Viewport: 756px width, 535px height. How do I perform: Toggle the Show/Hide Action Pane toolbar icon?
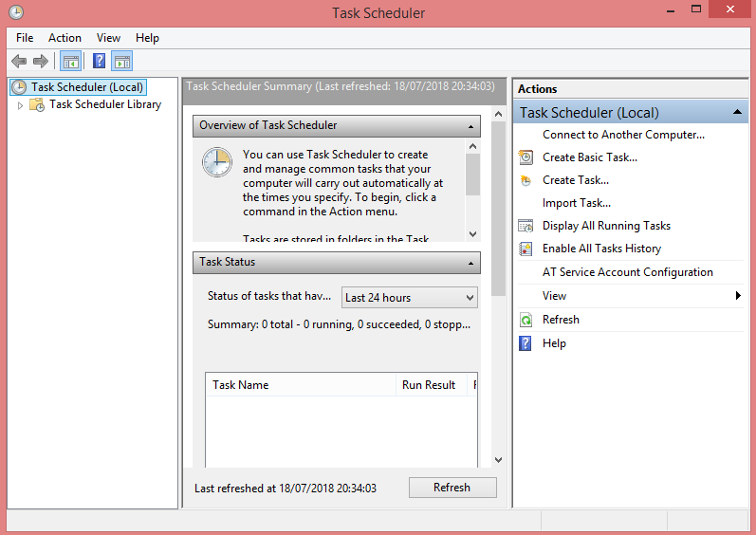(x=122, y=62)
